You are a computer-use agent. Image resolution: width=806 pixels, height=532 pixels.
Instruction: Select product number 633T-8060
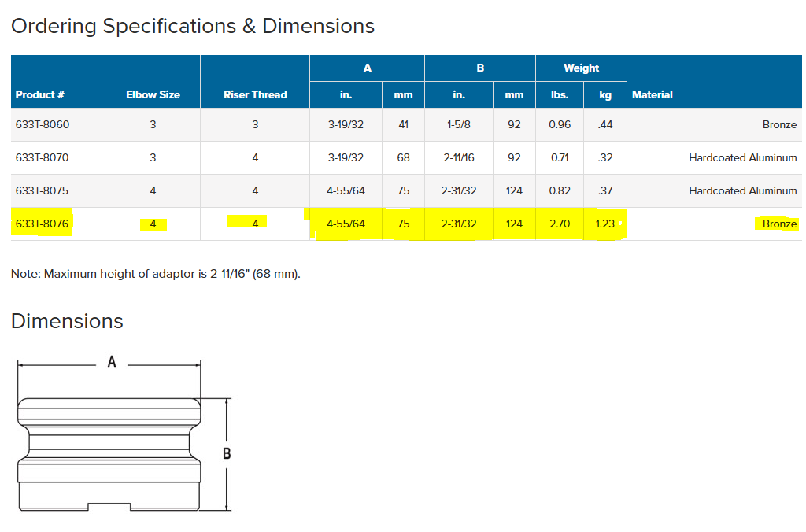(x=43, y=124)
